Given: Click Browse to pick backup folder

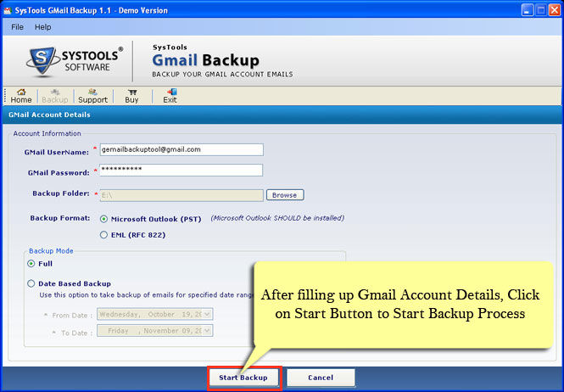Looking at the screenshot, I should 285,195.
